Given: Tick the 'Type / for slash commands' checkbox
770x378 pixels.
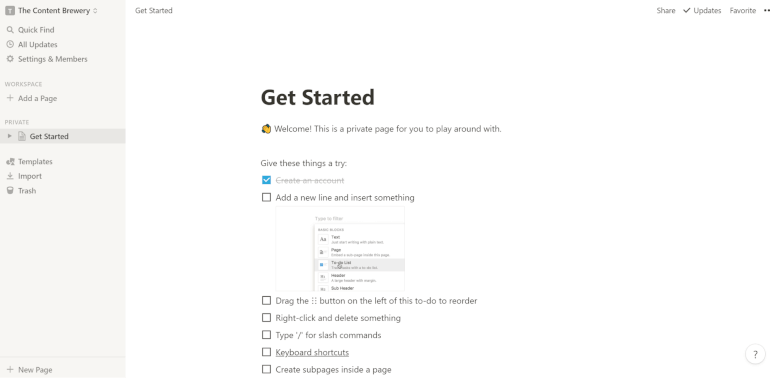Looking at the screenshot, I should (266, 335).
